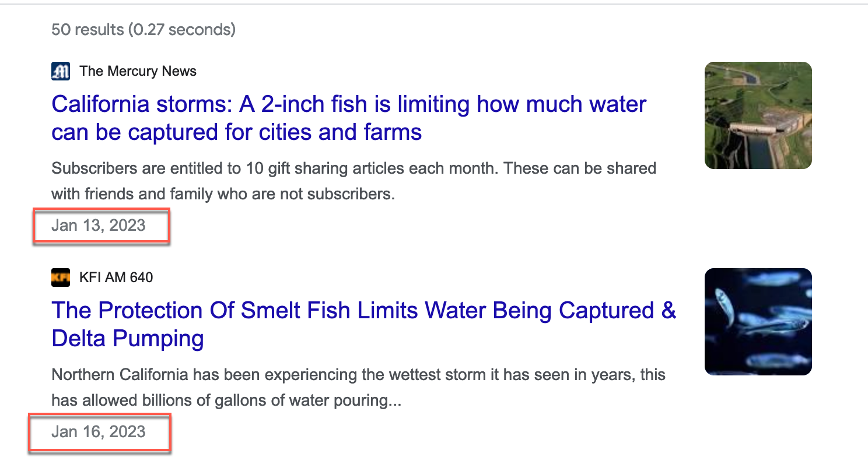Click the Jan 16, 2023 date
The image size is (868, 471).
98,432
